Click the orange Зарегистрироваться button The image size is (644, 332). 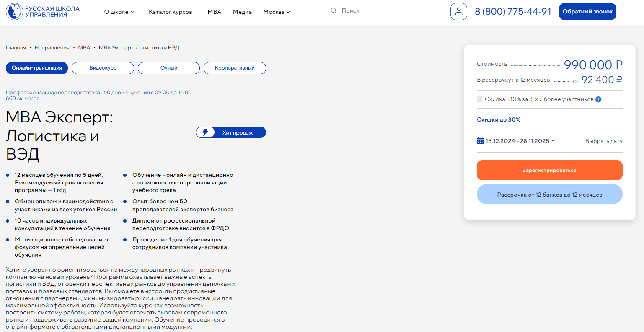(549, 170)
